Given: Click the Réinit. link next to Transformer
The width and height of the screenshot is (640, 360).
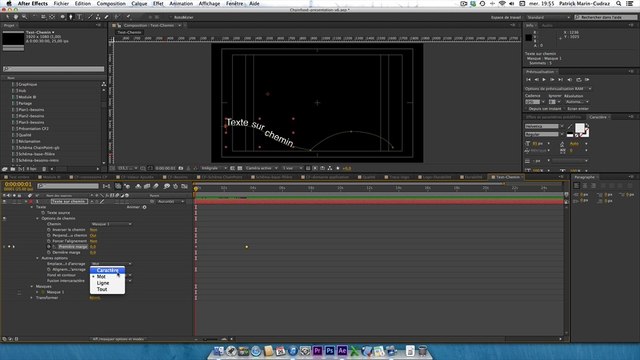Looking at the screenshot, I should click(x=95, y=298).
